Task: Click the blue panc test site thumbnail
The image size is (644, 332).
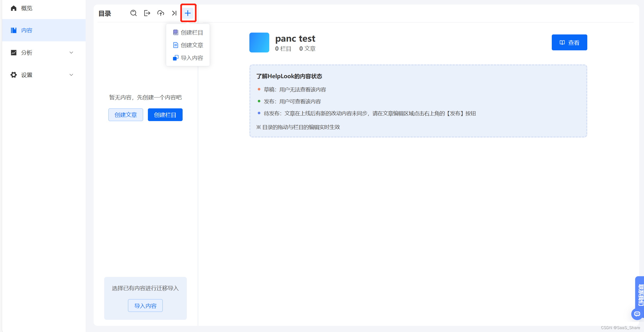Action: 259,42
